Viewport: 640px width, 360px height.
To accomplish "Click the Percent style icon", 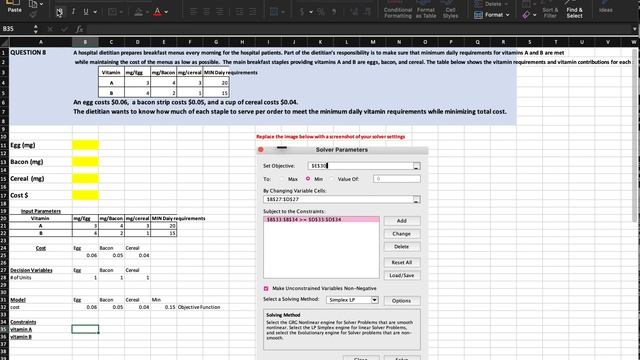I will tap(321, 12).
